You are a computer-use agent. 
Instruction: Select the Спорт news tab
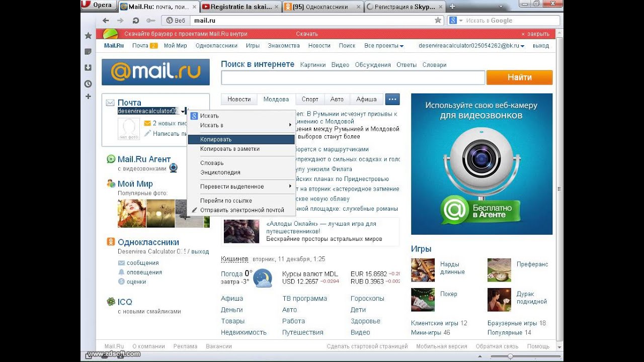(310, 99)
